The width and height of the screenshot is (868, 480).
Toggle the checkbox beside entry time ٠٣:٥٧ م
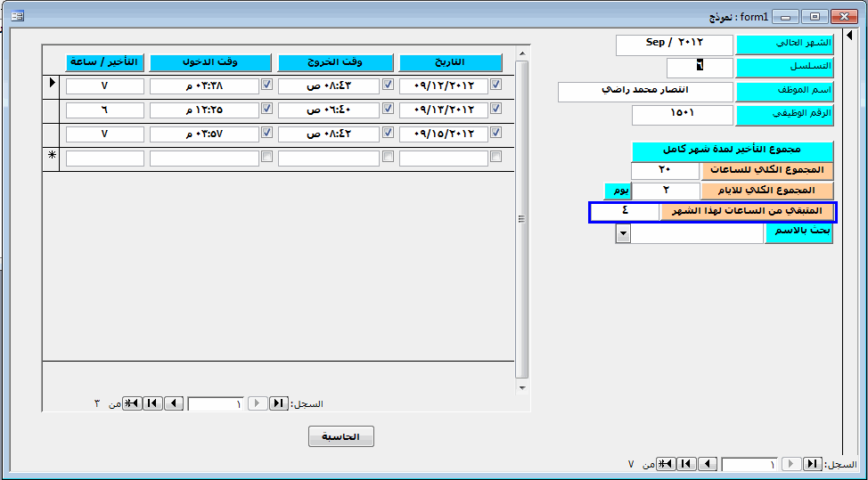[266, 133]
